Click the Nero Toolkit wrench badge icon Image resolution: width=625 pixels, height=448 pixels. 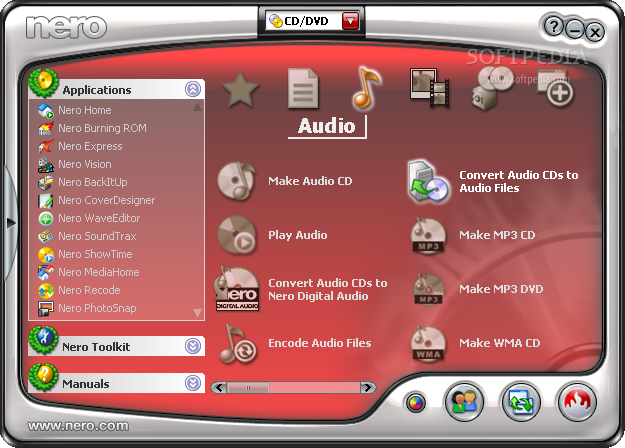coord(43,340)
